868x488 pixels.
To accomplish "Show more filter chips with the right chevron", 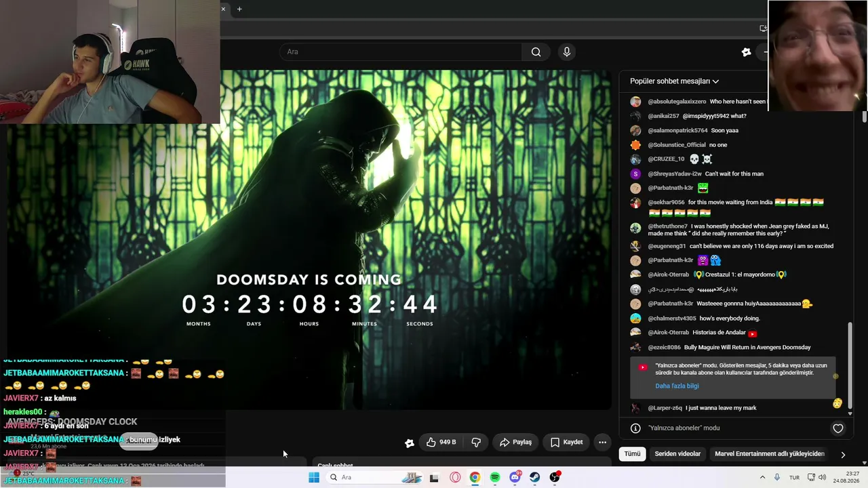I will (843, 455).
